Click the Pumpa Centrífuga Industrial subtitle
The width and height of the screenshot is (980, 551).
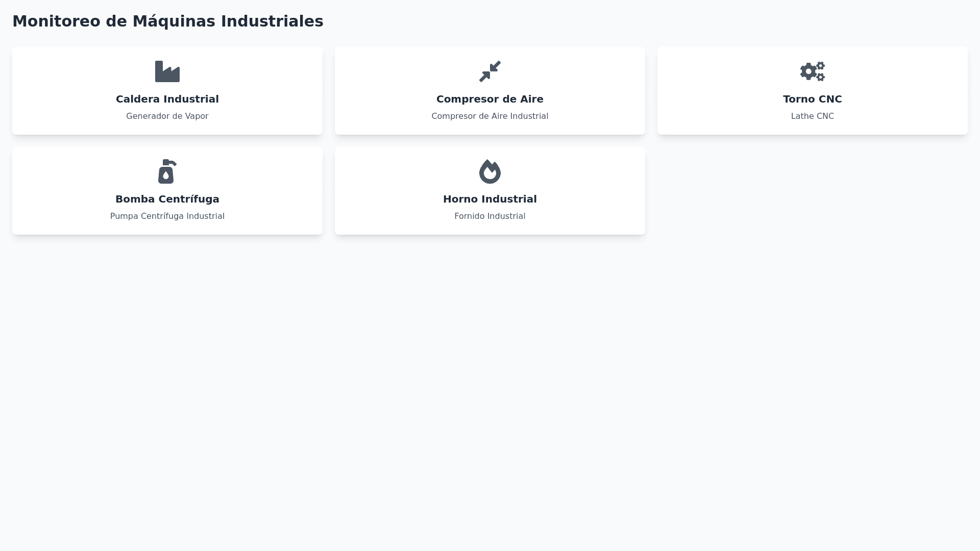pyautogui.click(x=167, y=216)
